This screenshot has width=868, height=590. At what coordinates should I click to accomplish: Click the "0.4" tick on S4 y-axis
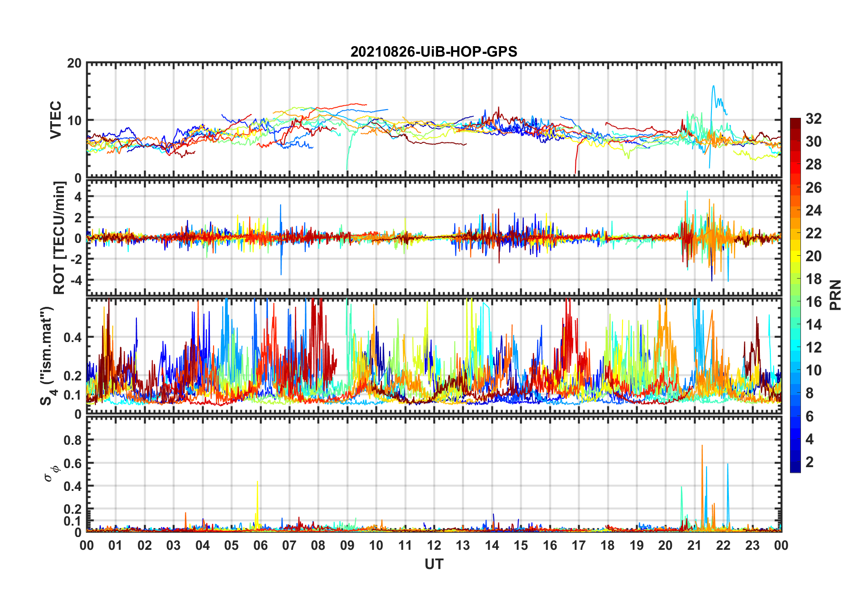tap(73, 337)
